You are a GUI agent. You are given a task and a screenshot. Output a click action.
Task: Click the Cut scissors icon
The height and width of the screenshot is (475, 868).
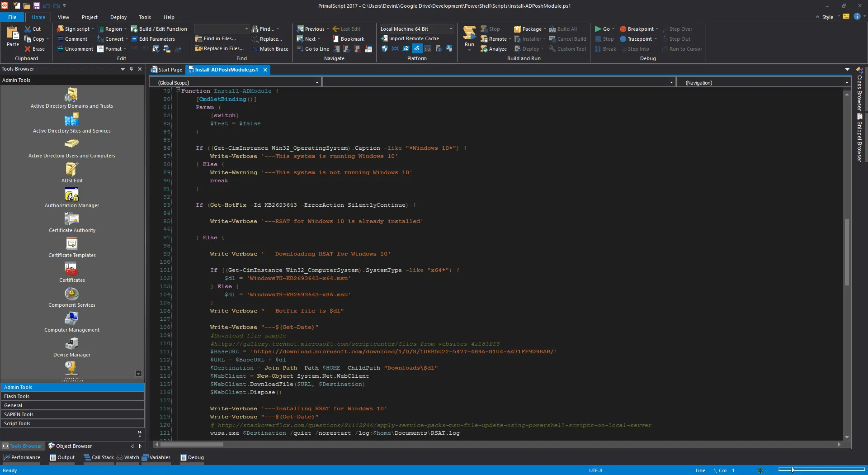[x=28, y=29]
